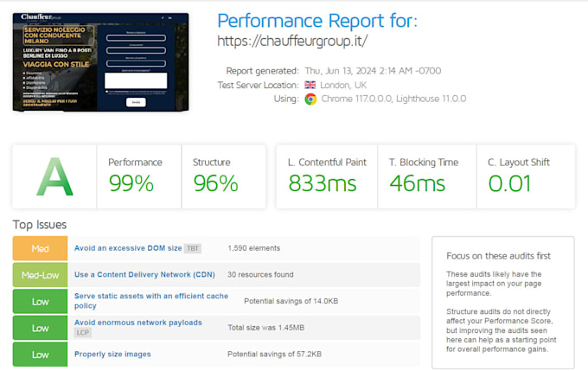
Task: Click the 'These audits likely have the largest impact' paragraph
Action: 494,284
